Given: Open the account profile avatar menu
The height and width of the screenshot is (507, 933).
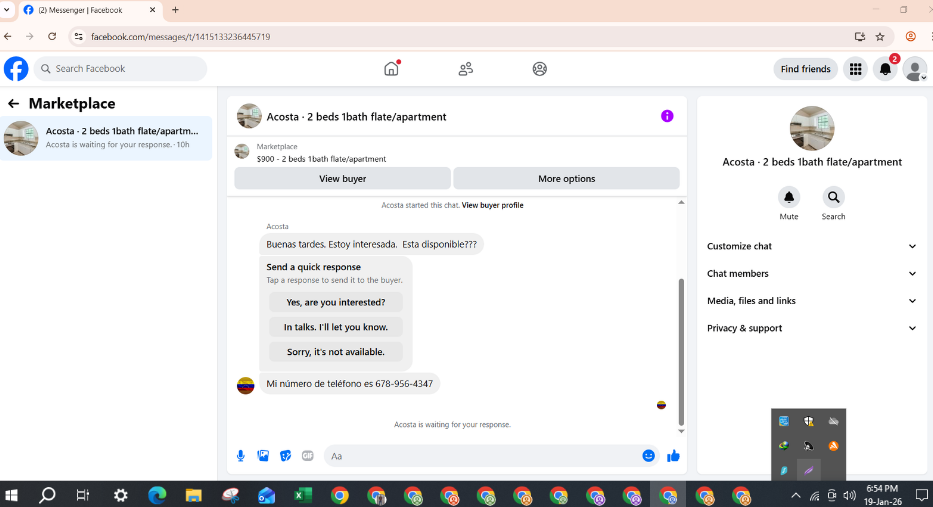Looking at the screenshot, I should [x=915, y=69].
